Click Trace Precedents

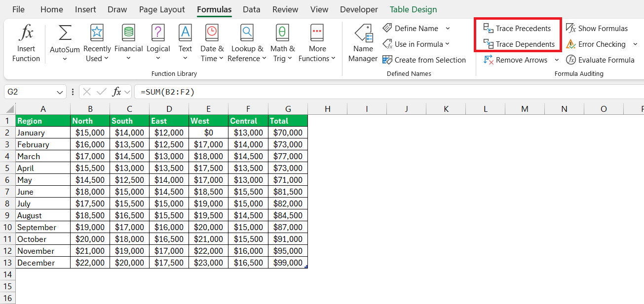[517, 28]
